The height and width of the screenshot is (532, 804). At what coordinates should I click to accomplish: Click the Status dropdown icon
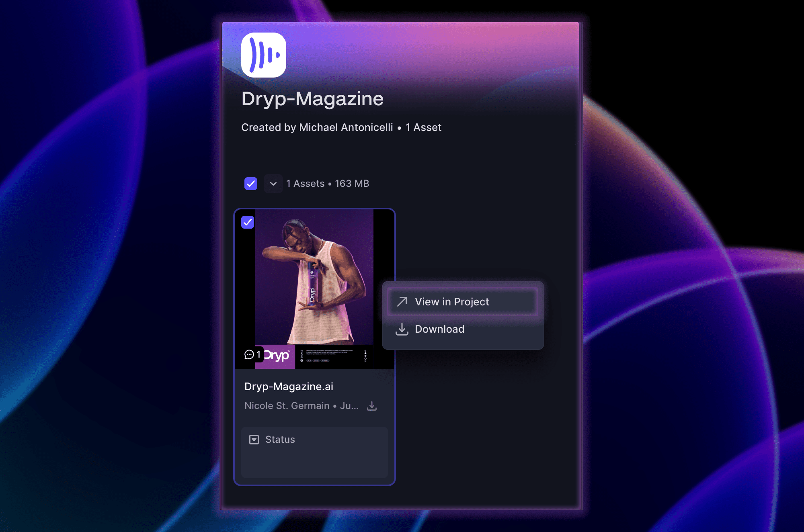[x=254, y=440]
